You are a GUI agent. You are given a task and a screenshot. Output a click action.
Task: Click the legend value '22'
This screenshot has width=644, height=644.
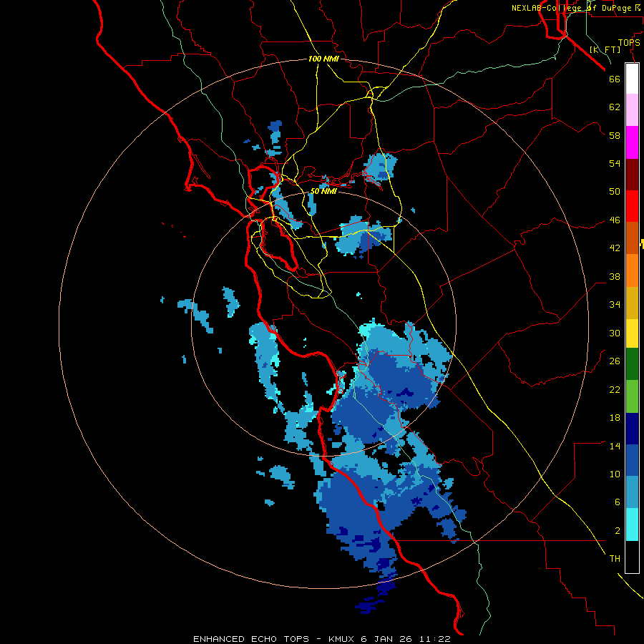pos(615,390)
